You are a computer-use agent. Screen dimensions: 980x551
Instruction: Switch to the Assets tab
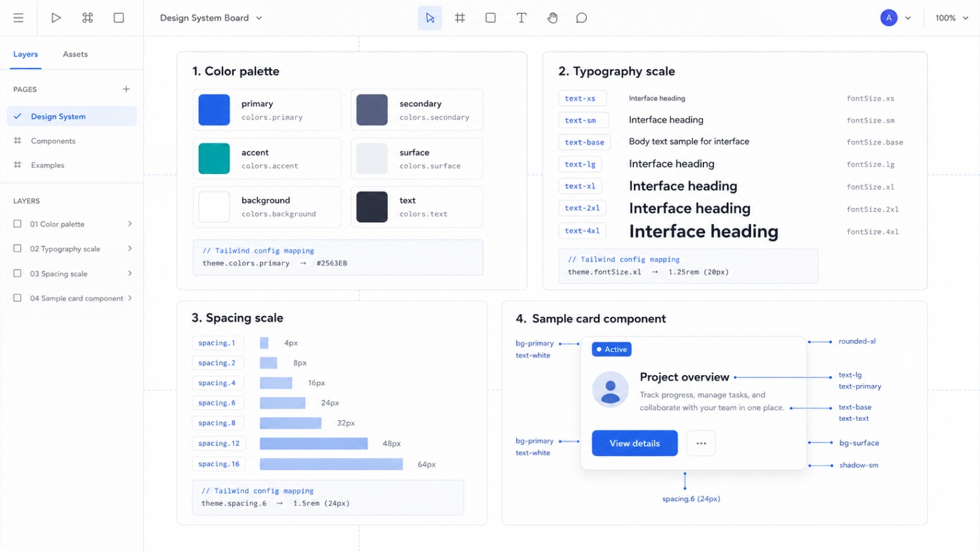[75, 54]
